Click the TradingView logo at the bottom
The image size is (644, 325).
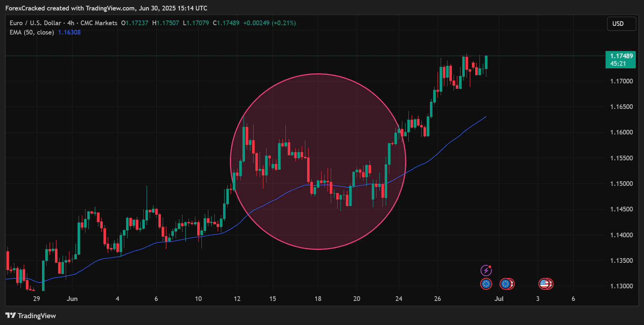click(x=31, y=316)
